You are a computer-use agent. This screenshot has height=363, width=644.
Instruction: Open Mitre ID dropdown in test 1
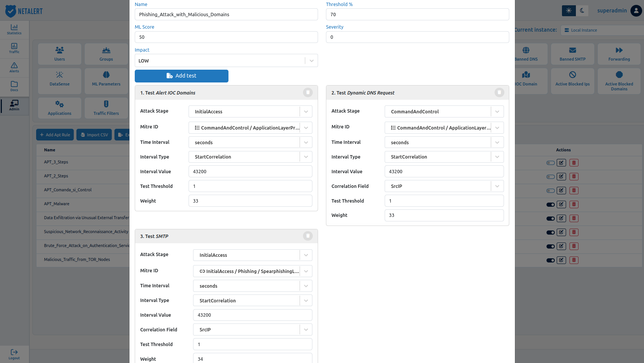(x=250, y=128)
